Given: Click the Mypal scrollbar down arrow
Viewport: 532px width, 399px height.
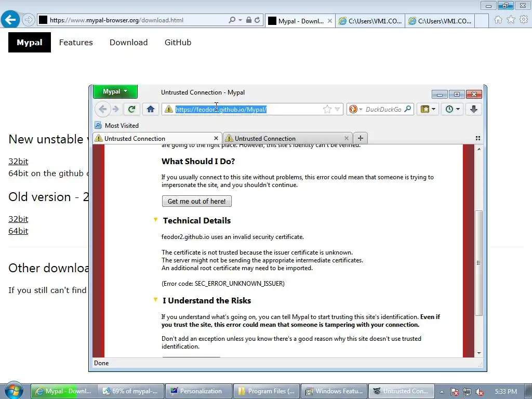Looking at the screenshot, I should [x=478, y=353].
